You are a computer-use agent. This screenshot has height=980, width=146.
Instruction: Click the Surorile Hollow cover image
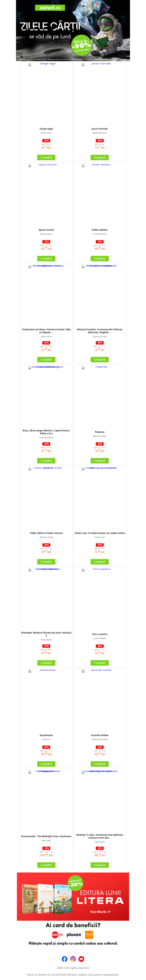(x=100, y=700)
